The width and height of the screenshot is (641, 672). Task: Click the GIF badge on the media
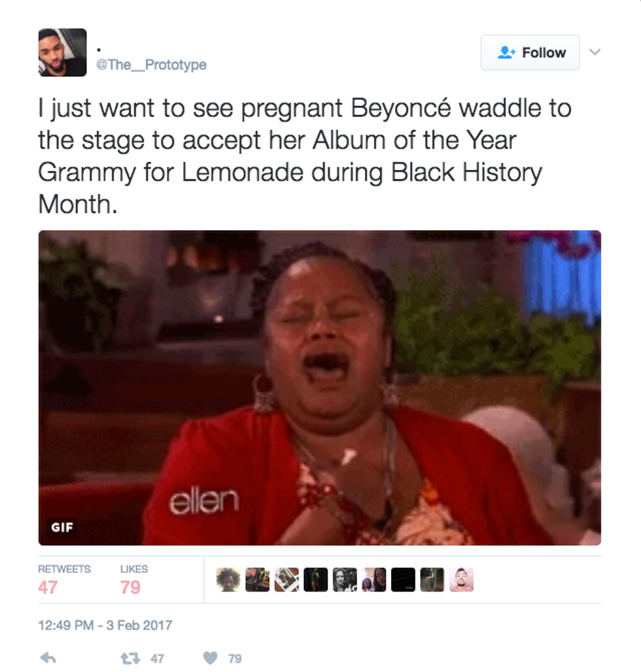62,527
